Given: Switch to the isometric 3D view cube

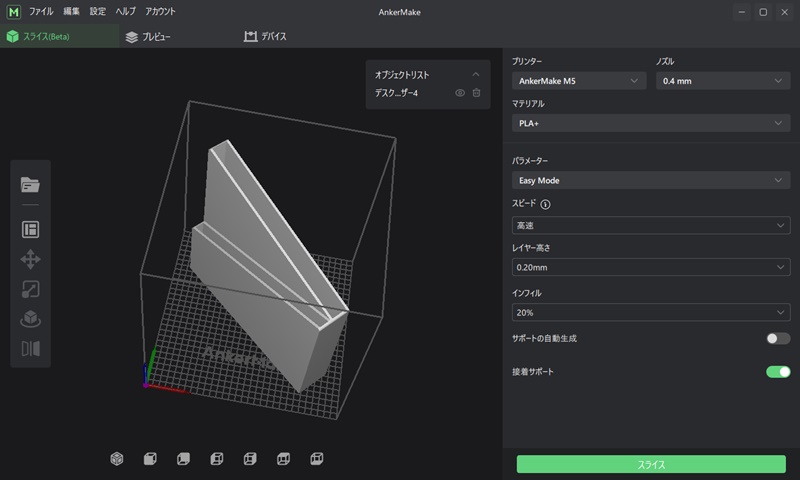Looking at the screenshot, I should coord(117,459).
